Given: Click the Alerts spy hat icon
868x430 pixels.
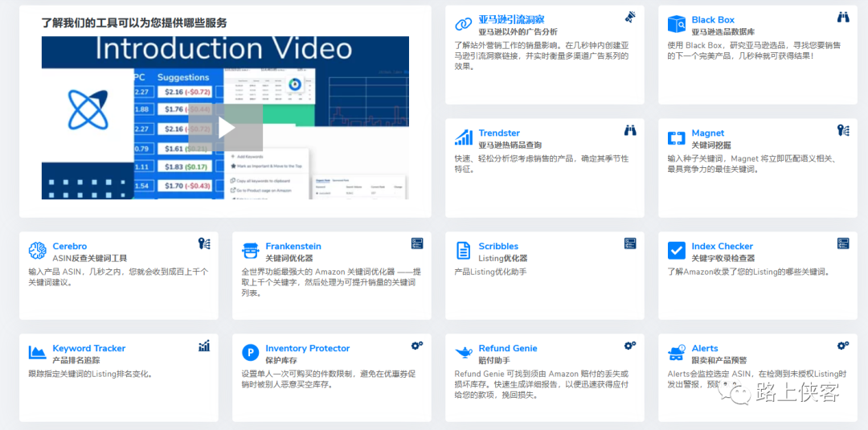Looking at the screenshot, I should click(x=676, y=353).
